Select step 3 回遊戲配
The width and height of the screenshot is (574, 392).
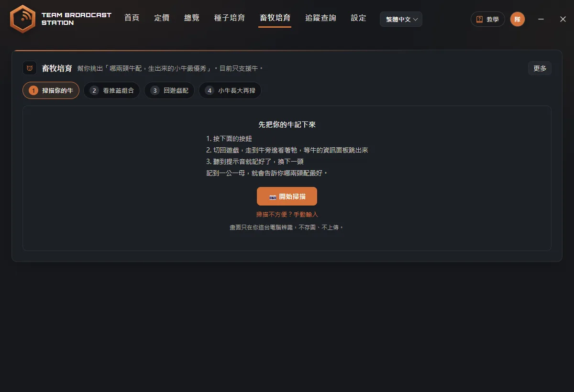click(x=169, y=90)
